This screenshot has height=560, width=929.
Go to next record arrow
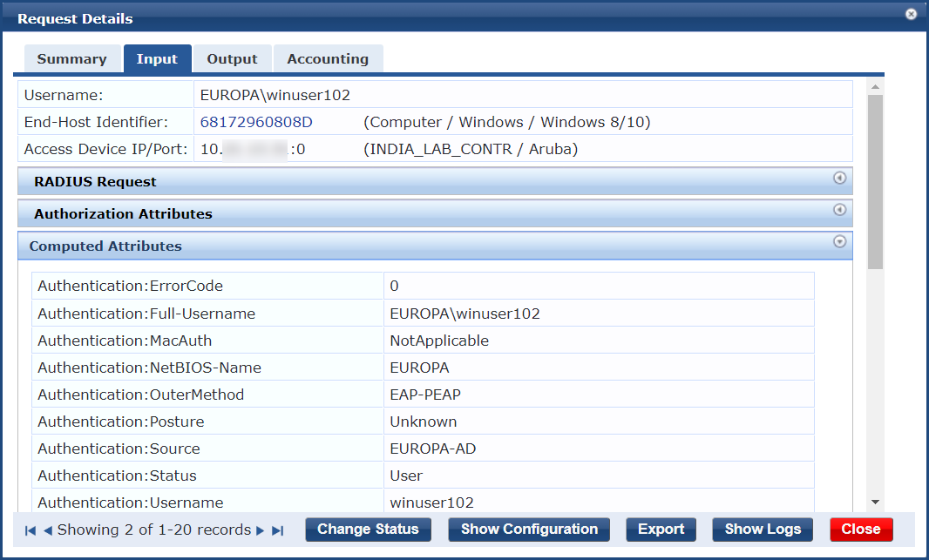pos(260,530)
